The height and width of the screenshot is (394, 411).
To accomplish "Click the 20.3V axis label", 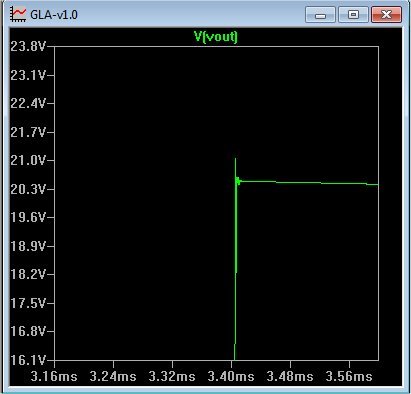I will pyautogui.click(x=28, y=189).
